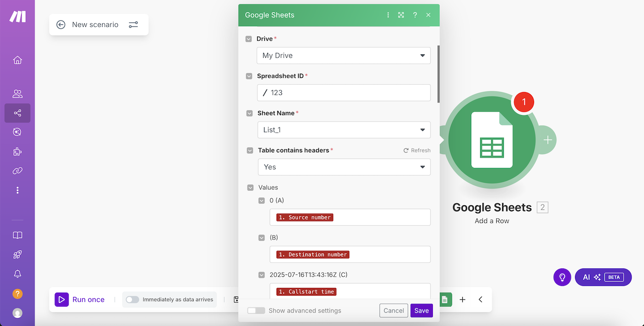Open Connections from the left sidebar
The height and width of the screenshot is (326, 644).
click(x=17, y=171)
